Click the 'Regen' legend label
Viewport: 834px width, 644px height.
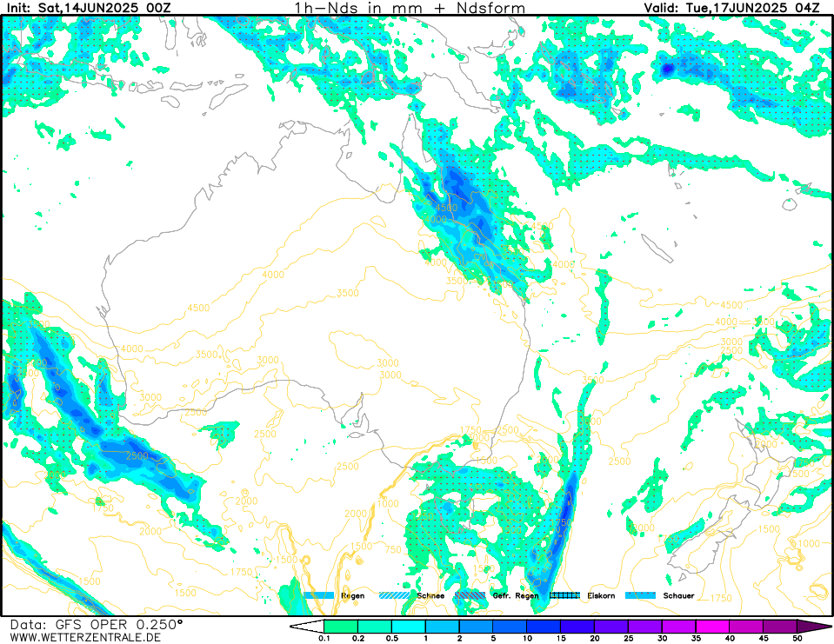(352, 595)
